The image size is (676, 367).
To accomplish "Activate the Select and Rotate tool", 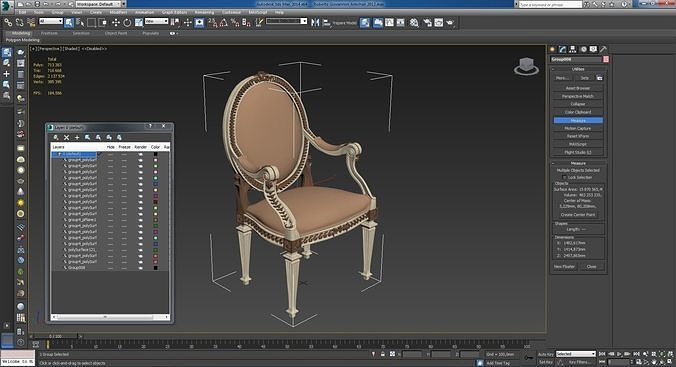I will coord(127,22).
